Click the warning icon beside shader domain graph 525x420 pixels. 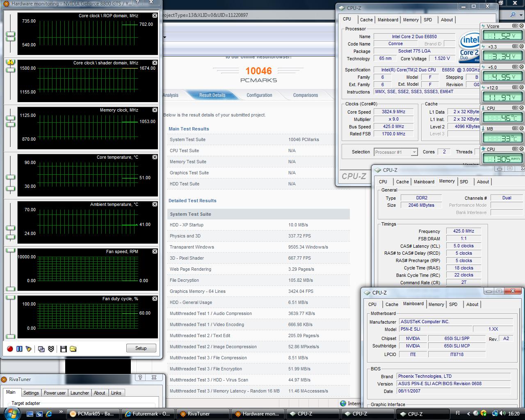[10, 62]
